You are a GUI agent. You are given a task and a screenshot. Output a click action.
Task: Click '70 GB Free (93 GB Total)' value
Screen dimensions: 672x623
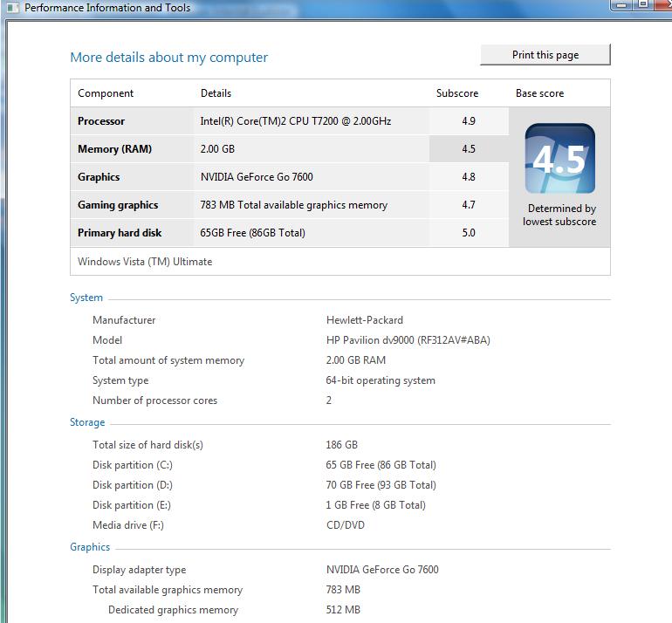click(381, 485)
